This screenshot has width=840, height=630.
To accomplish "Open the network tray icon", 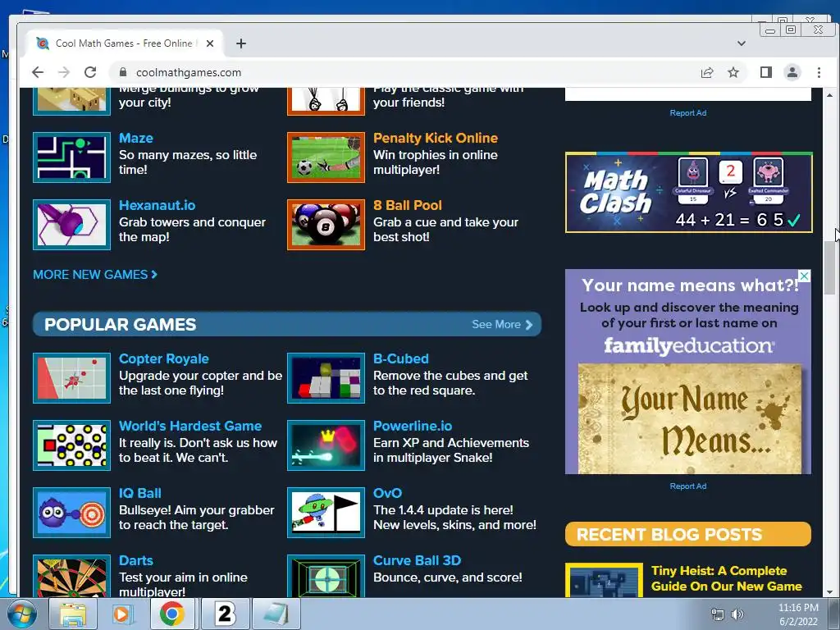I will pos(717,614).
